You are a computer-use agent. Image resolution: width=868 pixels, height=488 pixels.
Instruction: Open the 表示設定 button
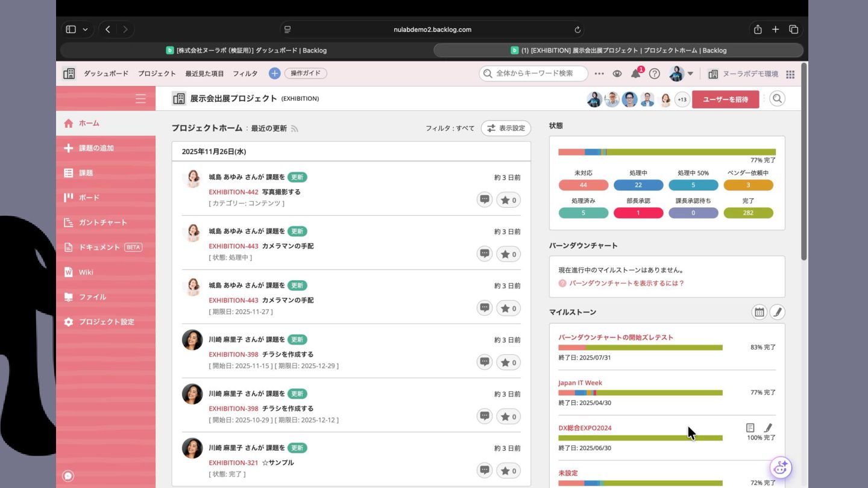pyautogui.click(x=506, y=128)
